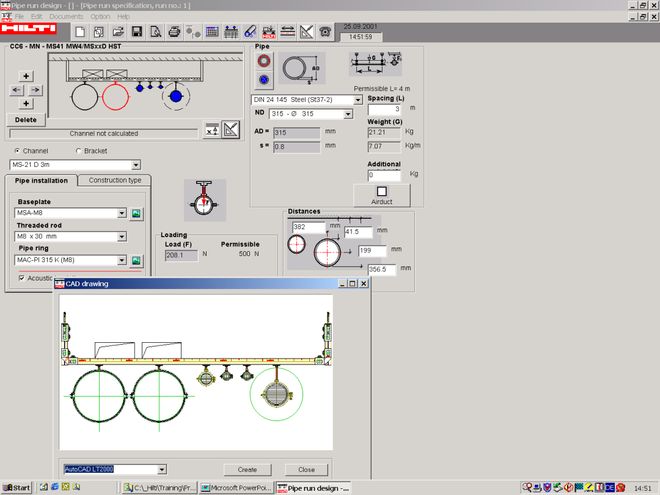
Task: Select the blue insulated pipe icon
Action: tap(264, 80)
